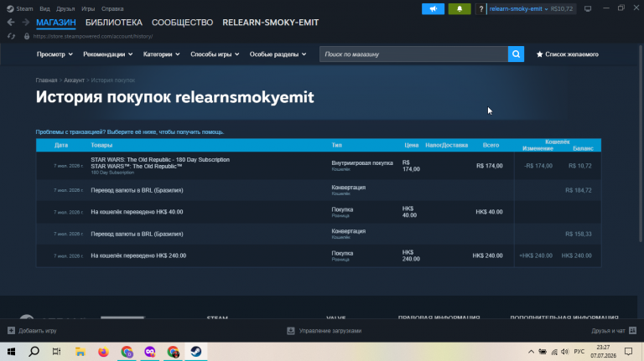Go back with the left arrow icon

[11, 22]
